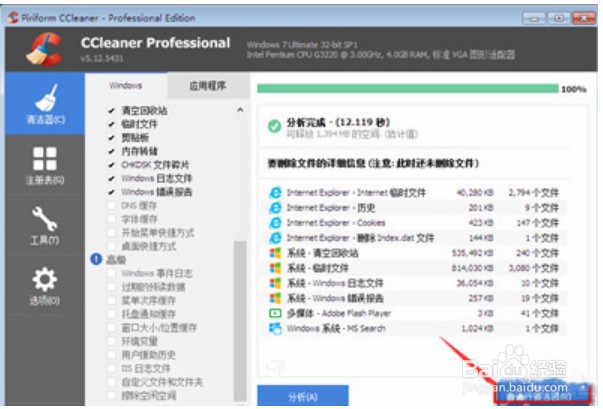Screen dimensions: 603x409
Task: Enable 开始菜单快捷方式 checkbox
Action: pyautogui.click(x=111, y=233)
